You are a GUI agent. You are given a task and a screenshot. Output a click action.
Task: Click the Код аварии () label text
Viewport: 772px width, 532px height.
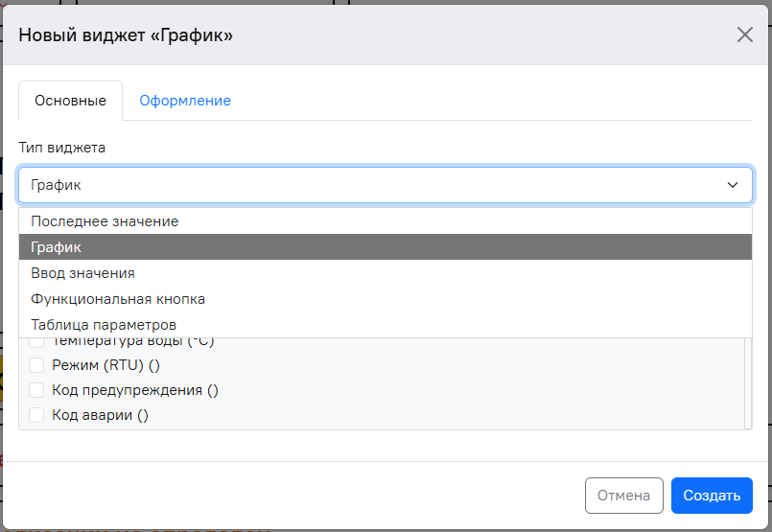(x=100, y=415)
